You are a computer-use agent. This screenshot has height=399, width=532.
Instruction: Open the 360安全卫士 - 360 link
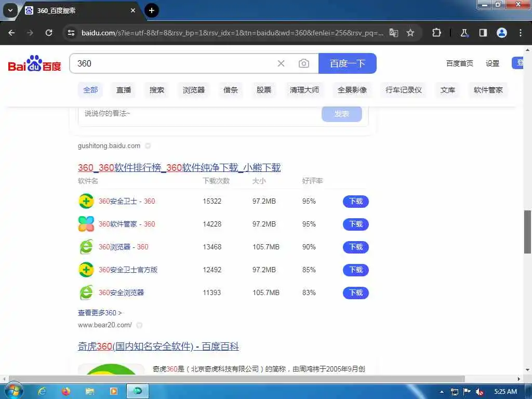(x=127, y=201)
